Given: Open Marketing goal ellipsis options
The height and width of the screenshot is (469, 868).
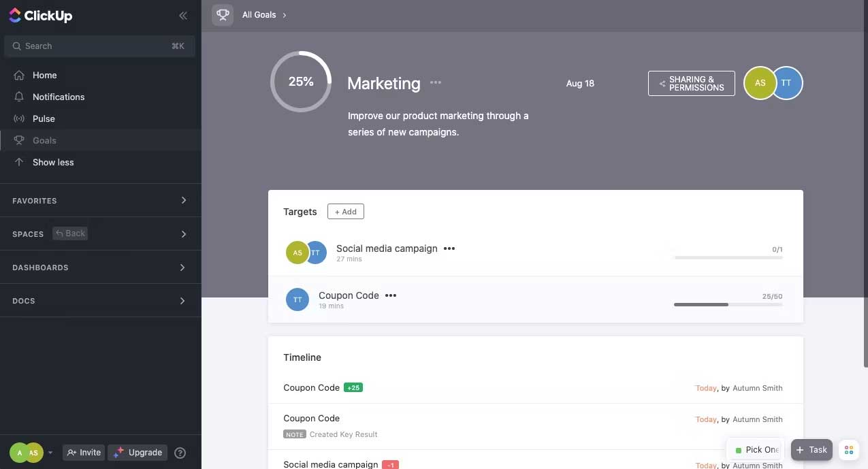Looking at the screenshot, I should [436, 82].
